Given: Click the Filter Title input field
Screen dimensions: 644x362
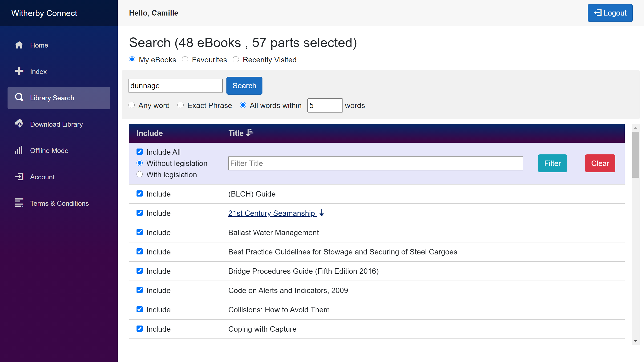Looking at the screenshot, I should coord(375,163).
